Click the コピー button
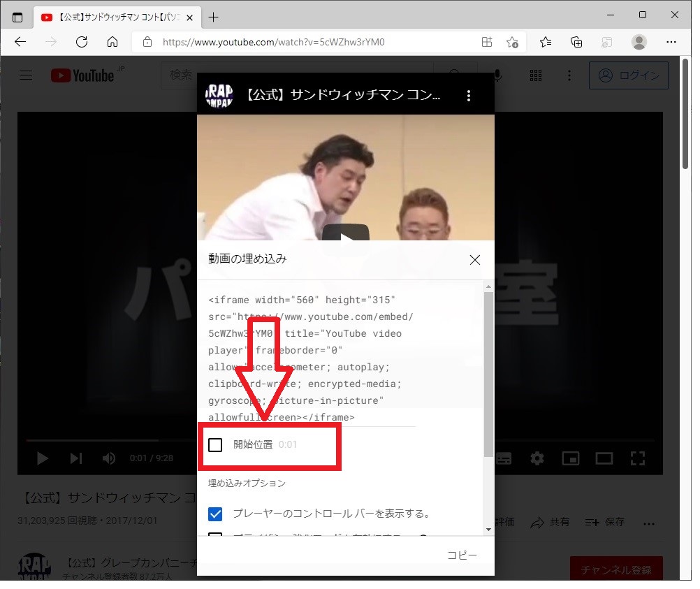The image size is (700, 589). pos(462,555)
